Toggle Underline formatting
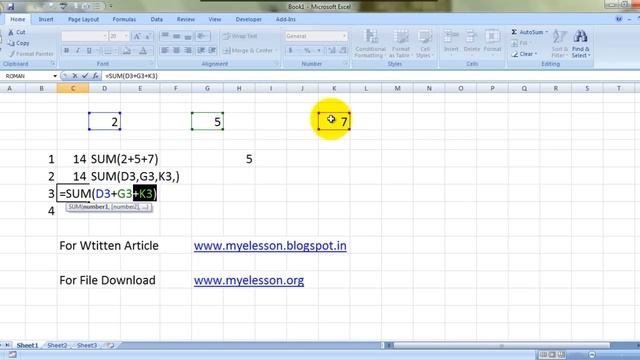This screenshot has height=360, width=640. pos(89,51)
